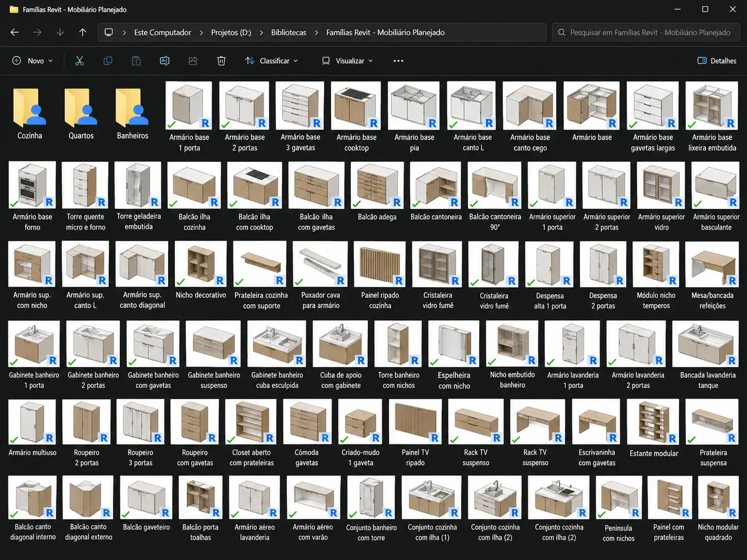Go up one folder level arrow
747x560 pixels.
pyautogui.click(x=83, y=32)
